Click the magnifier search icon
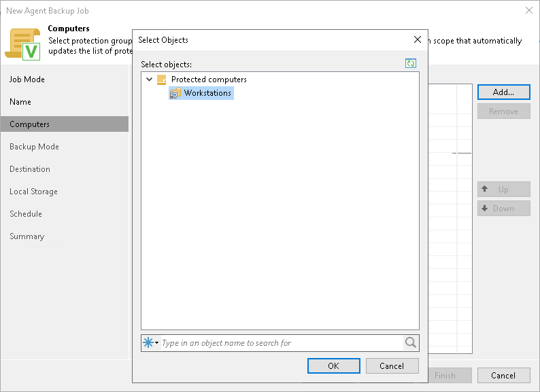The width and height of the screenshot is (540, 392). 411,343
